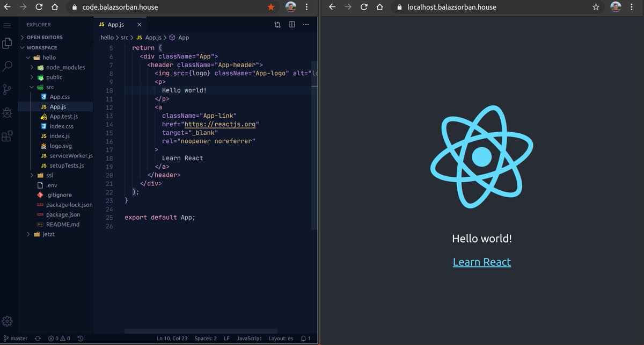This screenshot has height=345, width=644.
Task: Open the Search view in the activity bar
Action: [7, 67]
